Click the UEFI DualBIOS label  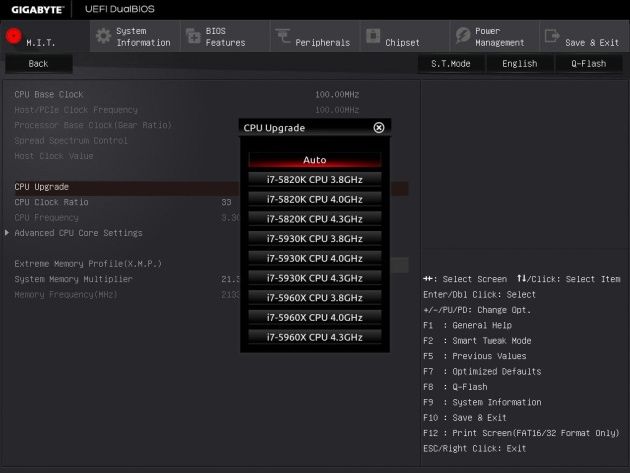120,9
